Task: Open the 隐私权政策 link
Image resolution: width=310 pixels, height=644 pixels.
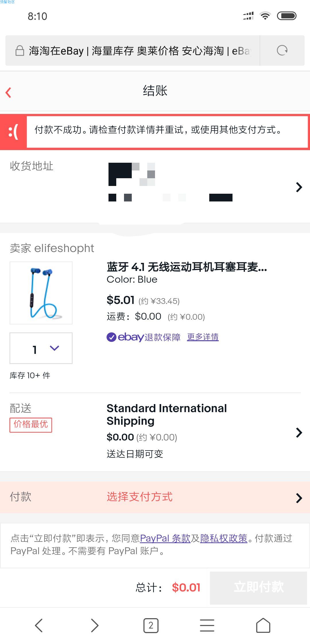Action: pos(224,538)
